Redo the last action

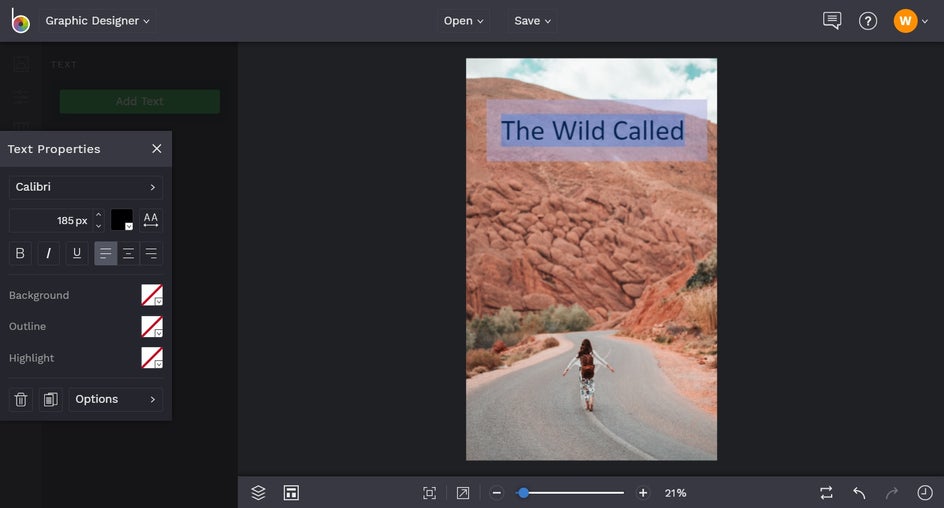click(892, 493)
